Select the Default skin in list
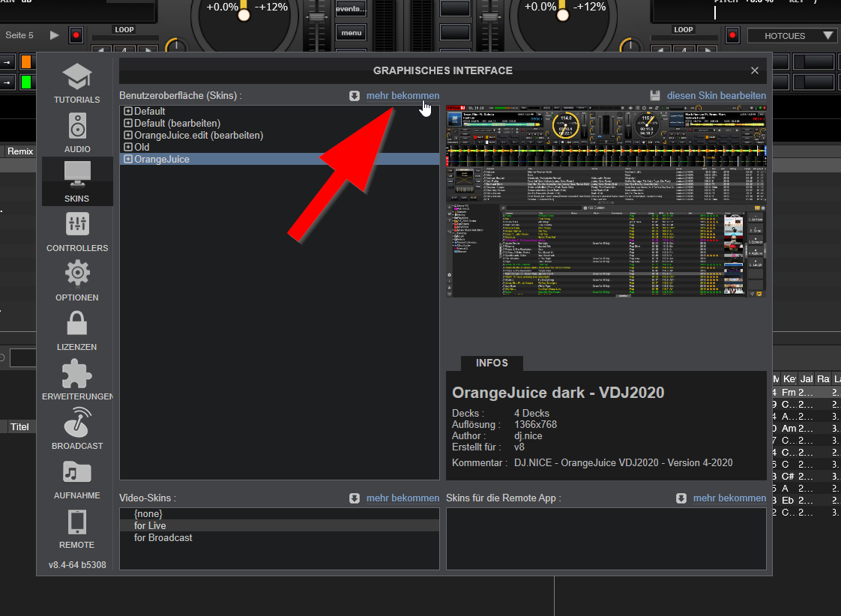 coord(279,111)
